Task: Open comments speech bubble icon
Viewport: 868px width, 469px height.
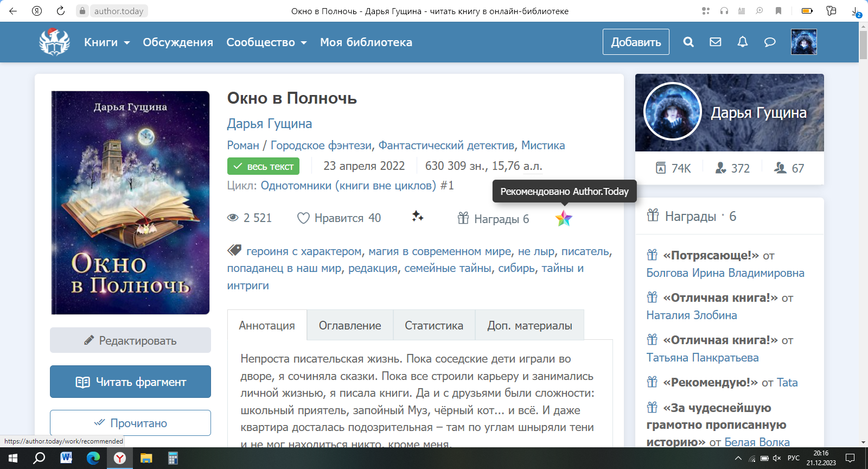Action: pos(770,42)
